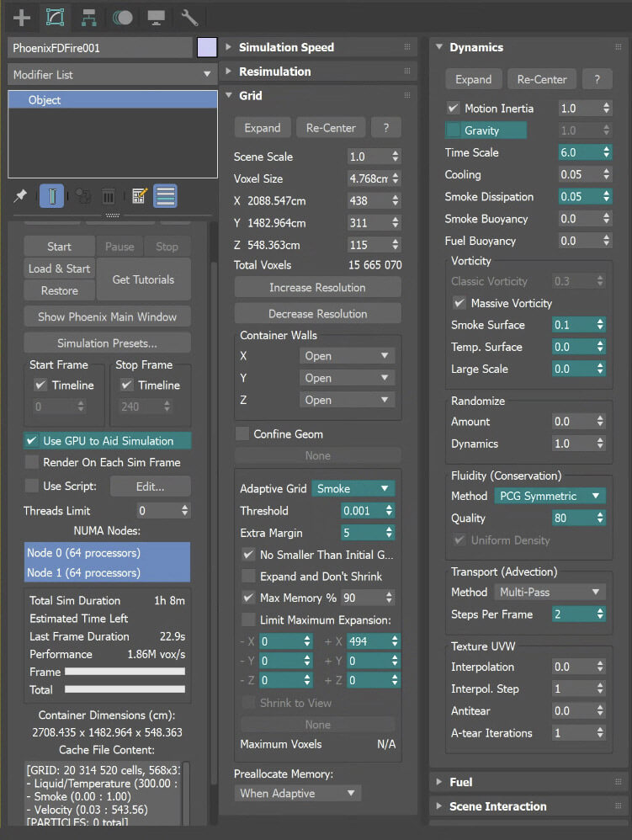Open Preallocate Memory When Adaptive dropdown
Image resolution: width=632 pixels, height=840 pixels.
(x=298, y=794)
